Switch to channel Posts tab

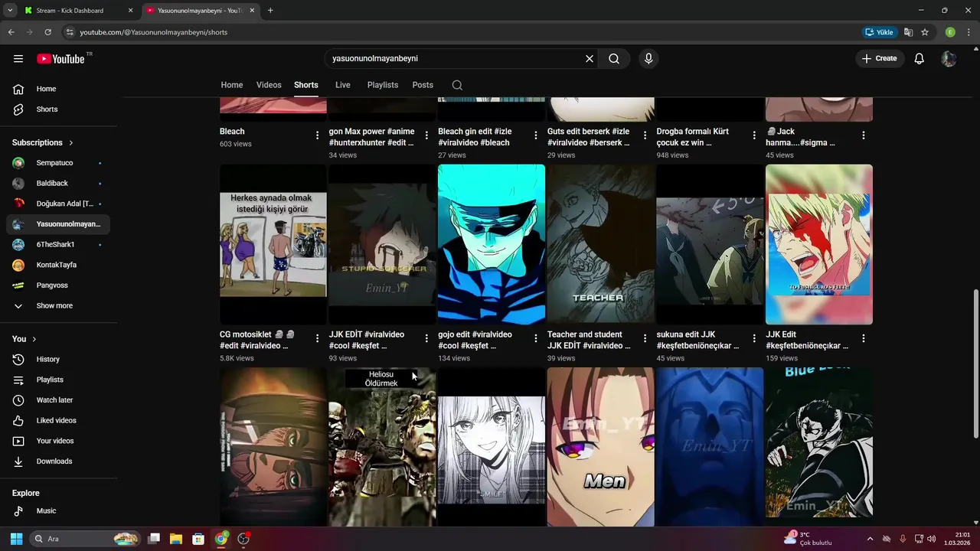pos(423,85)
